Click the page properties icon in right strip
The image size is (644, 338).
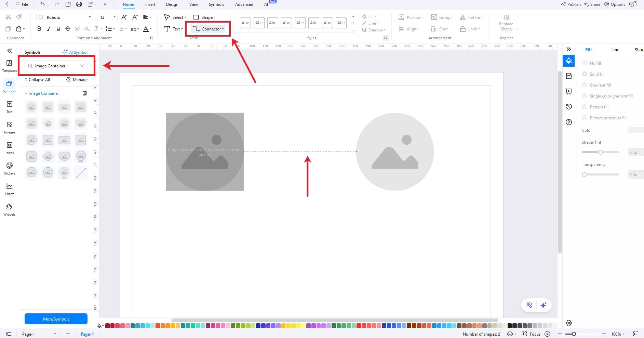click(569, 76)
